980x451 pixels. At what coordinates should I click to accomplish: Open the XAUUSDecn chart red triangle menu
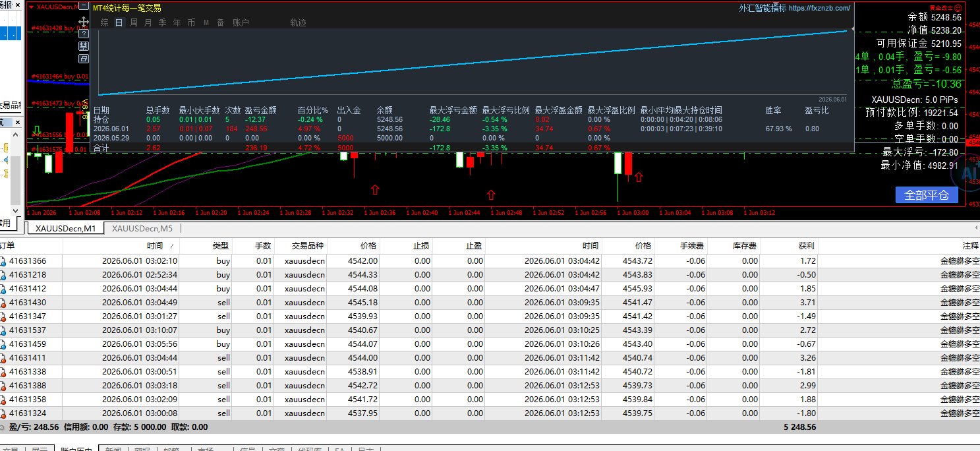tap(31, 7)
